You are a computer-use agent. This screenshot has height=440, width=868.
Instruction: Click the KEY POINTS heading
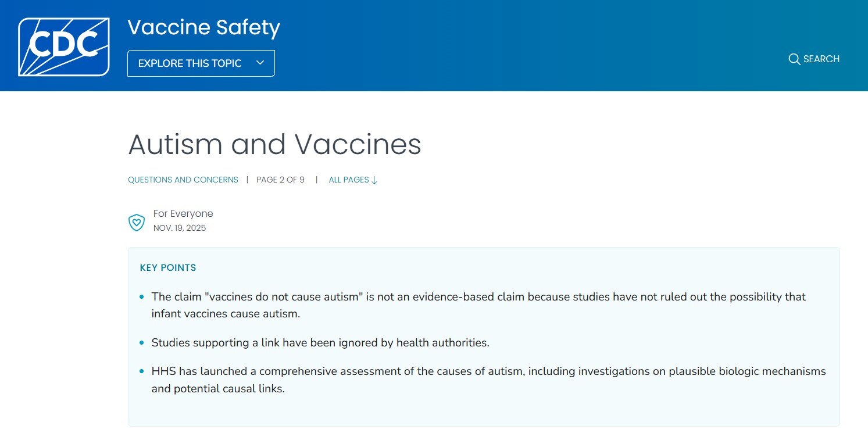pyautogui.click(x=168, y=267)
